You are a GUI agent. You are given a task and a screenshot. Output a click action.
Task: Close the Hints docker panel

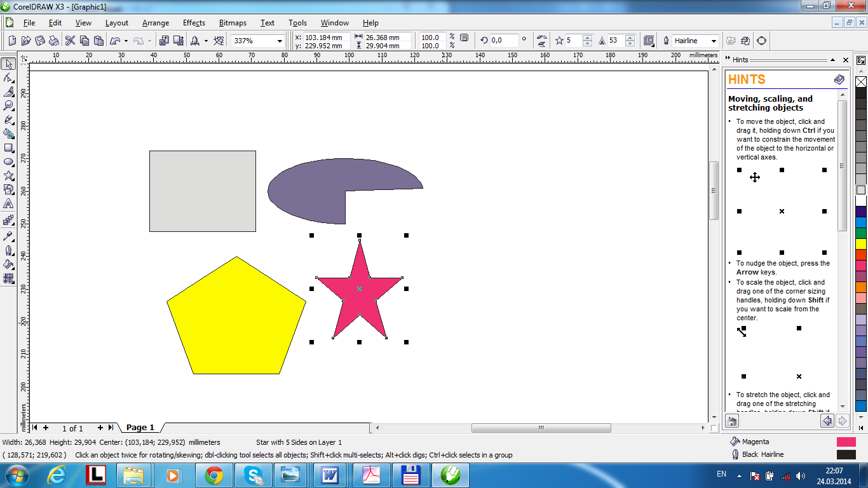click(846, 60)
